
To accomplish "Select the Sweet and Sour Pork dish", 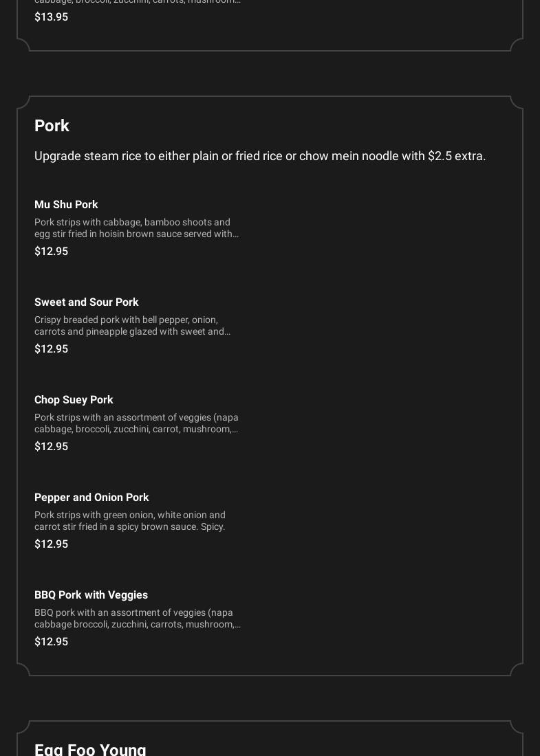I will 86,302.
